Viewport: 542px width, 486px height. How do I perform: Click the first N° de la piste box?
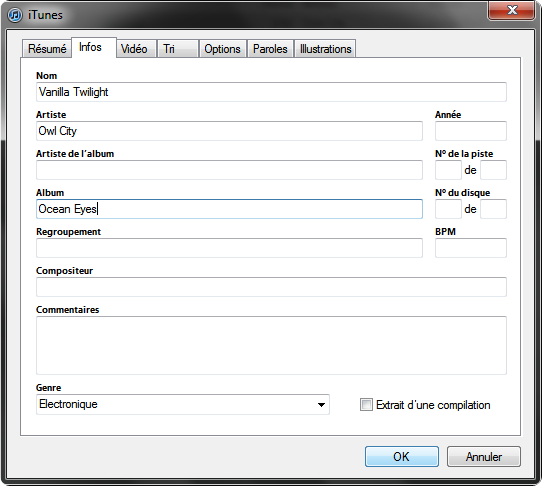448,170
